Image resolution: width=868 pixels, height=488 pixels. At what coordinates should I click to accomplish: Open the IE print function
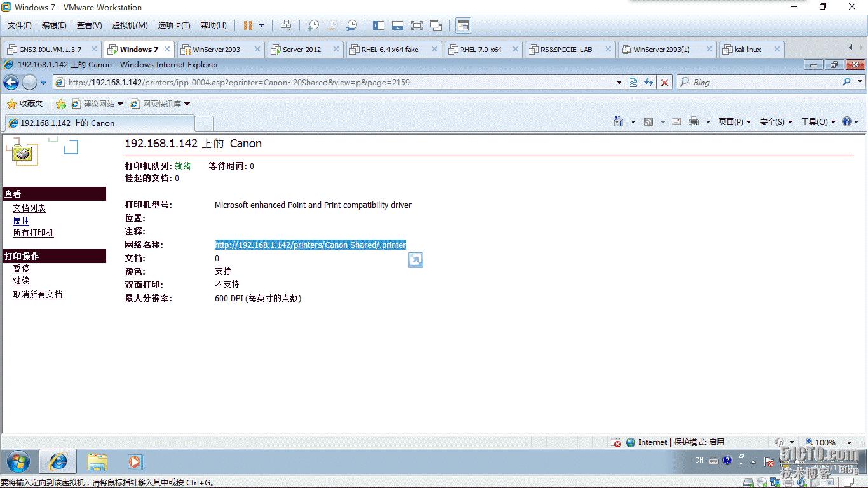click(695, 121)
